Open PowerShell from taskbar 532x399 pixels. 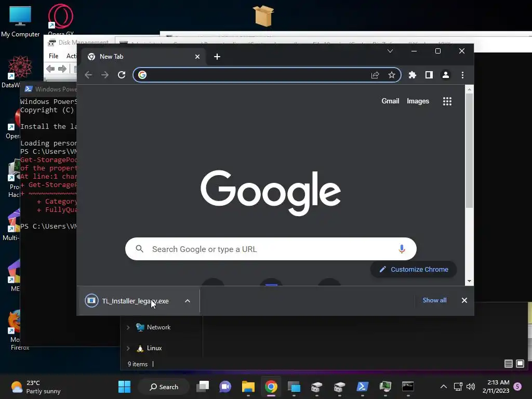tap(362, 387)
